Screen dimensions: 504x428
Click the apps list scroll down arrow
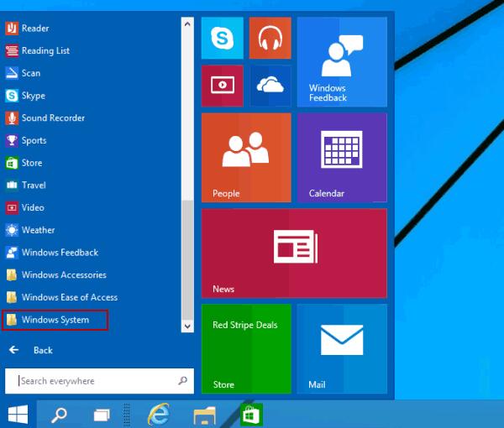(187, 326)
